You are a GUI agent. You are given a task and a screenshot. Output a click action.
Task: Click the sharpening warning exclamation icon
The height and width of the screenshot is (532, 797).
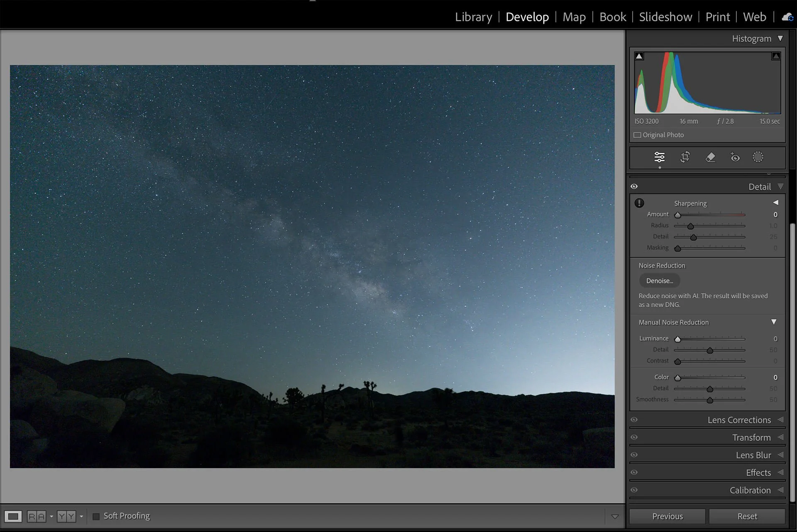[639, 203]
